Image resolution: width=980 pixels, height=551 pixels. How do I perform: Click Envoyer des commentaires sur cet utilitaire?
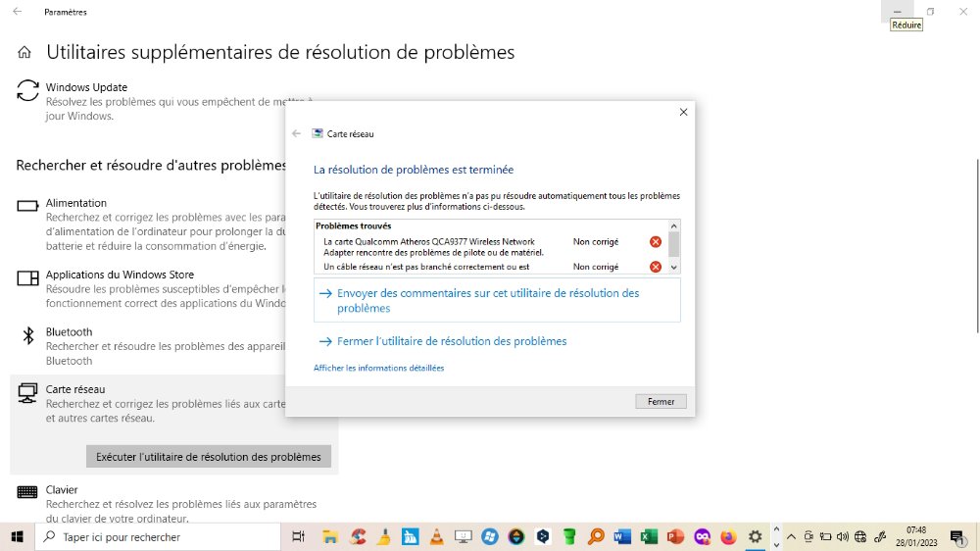pyautogui.click(x=497, y=301)
